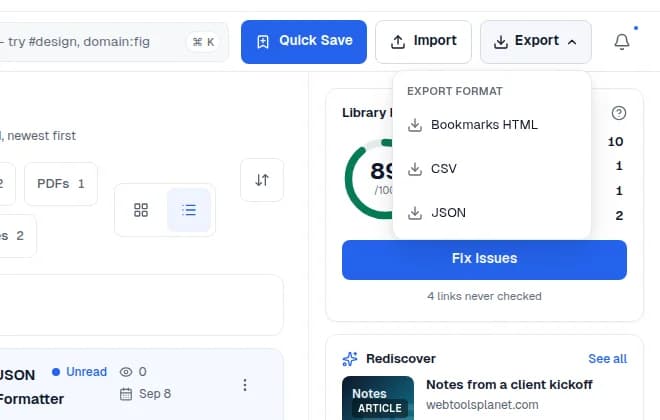Screen dimensions: 660x420
Task: Click the ⌘ K shortcut badge
Action: tap(203, 42)
